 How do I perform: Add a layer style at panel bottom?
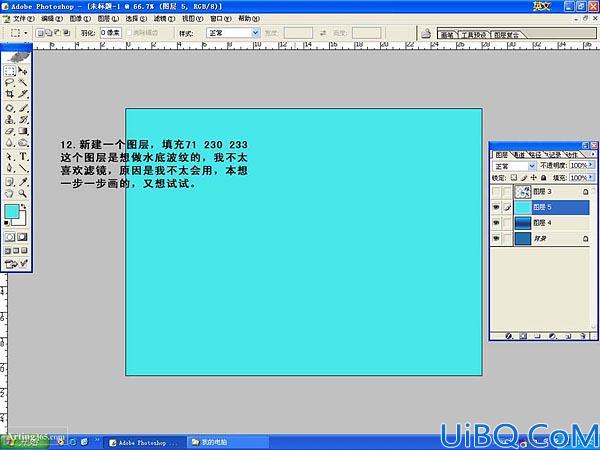509,336
